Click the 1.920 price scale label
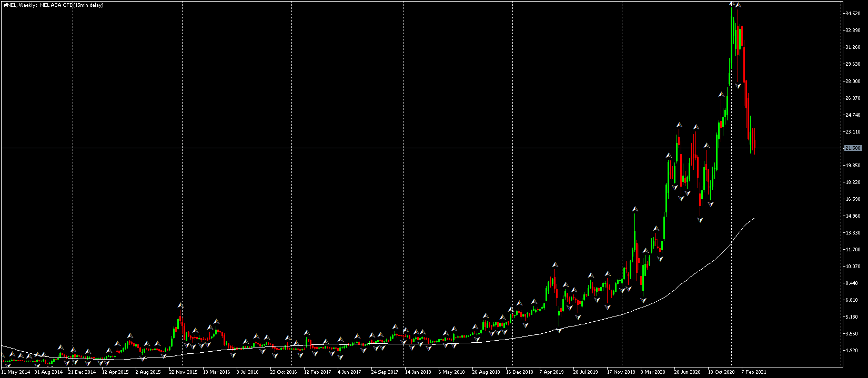868x378 pixels. (852, 350)
